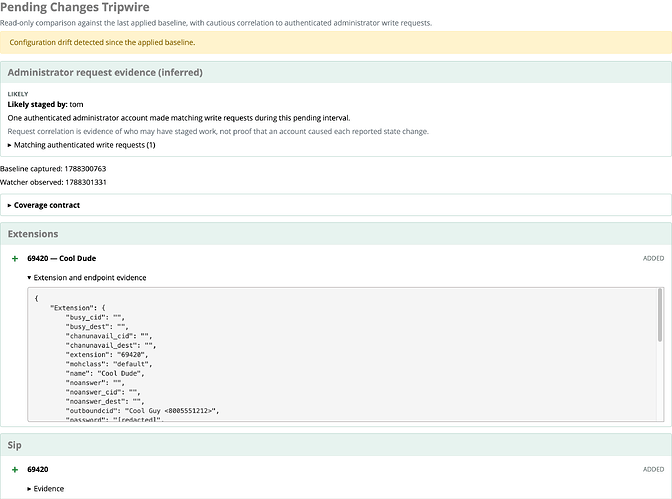Viewport: 672px width, 499px height.
Task: Click ADDED label on Sip 69420 row
Action: pos(653,469)
